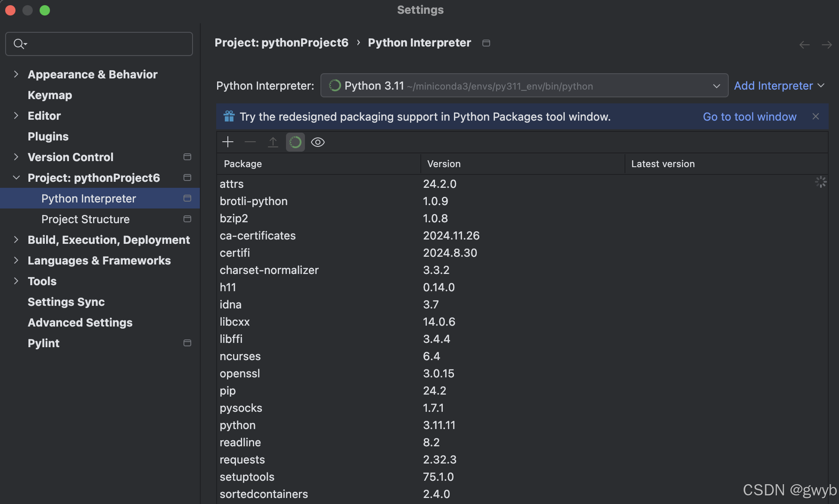Select the Plugins settings item

pyautogui.click(x=48, y=136)
